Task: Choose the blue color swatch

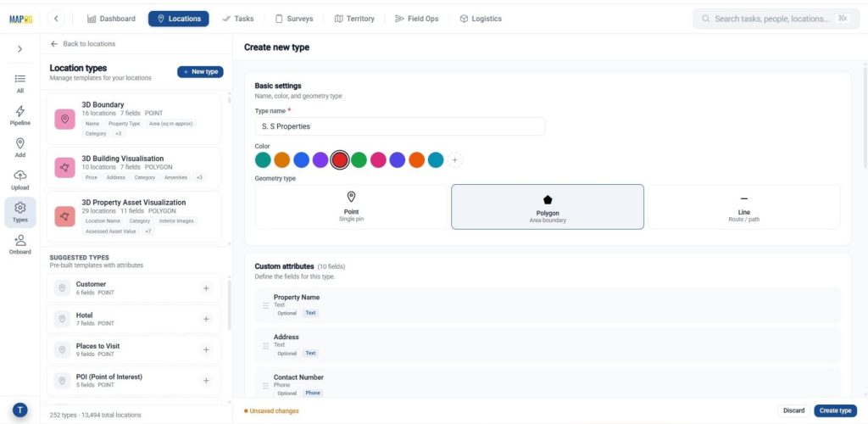Action: (301, 160)
